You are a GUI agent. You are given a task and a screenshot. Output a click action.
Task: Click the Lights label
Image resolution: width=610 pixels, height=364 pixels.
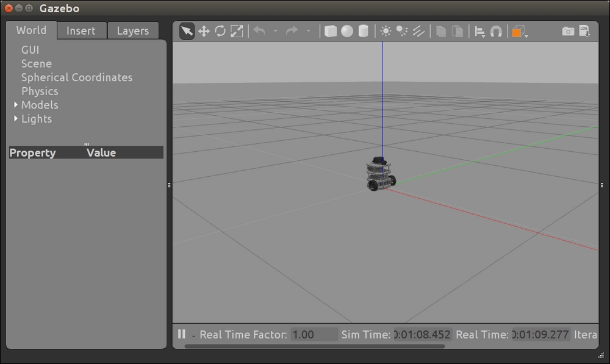(37, 119)
